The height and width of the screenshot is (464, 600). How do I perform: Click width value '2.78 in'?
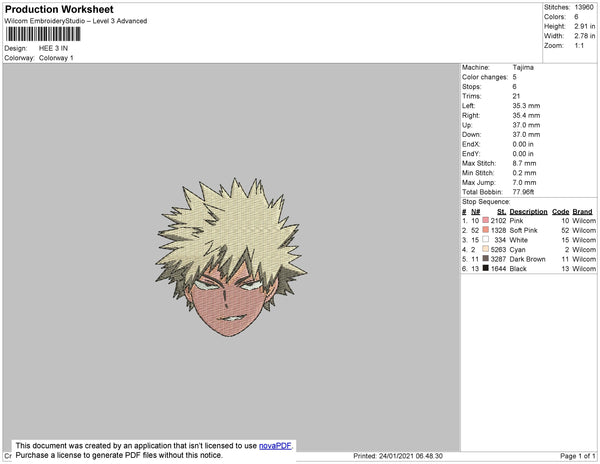(585, 36)
